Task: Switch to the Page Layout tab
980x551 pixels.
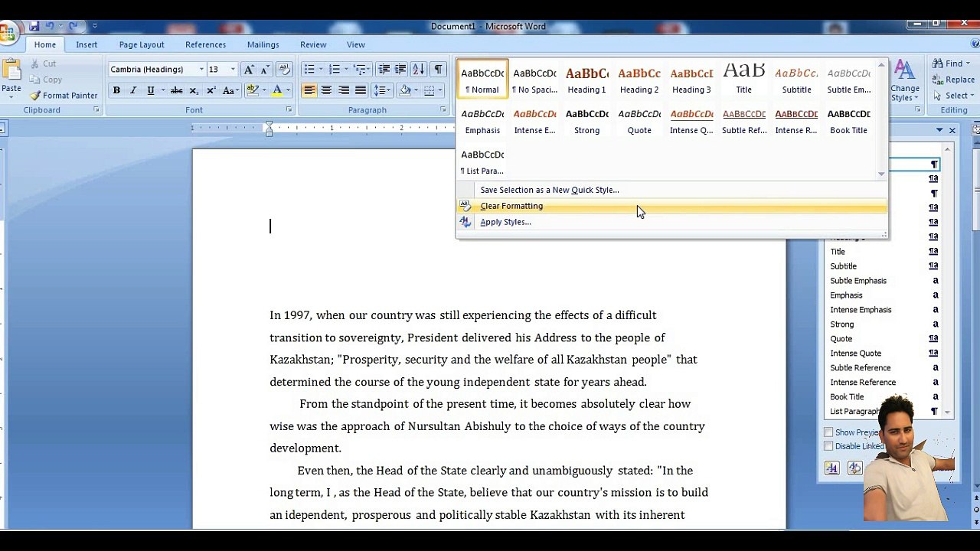Action: 142,44
